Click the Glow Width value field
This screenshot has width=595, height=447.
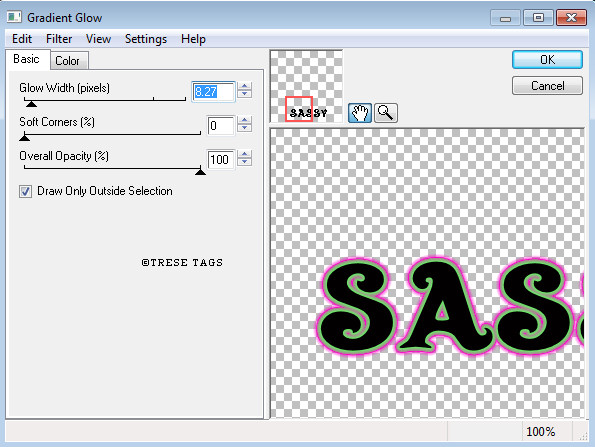coord(213,91)
